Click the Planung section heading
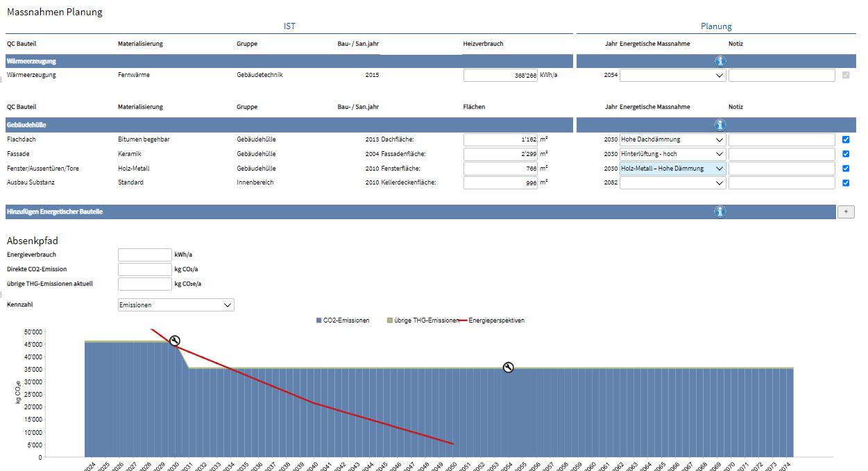The height and width of the screenshot is (471, 868). point(716,26)
